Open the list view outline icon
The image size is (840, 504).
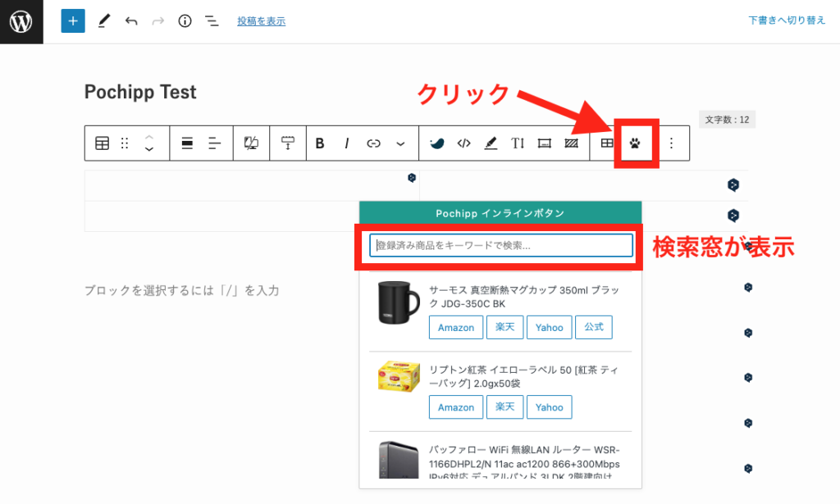point(212,21)
